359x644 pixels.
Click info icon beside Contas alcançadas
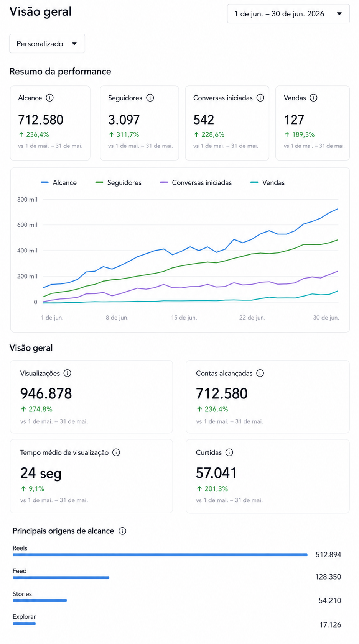pos(260,373)
